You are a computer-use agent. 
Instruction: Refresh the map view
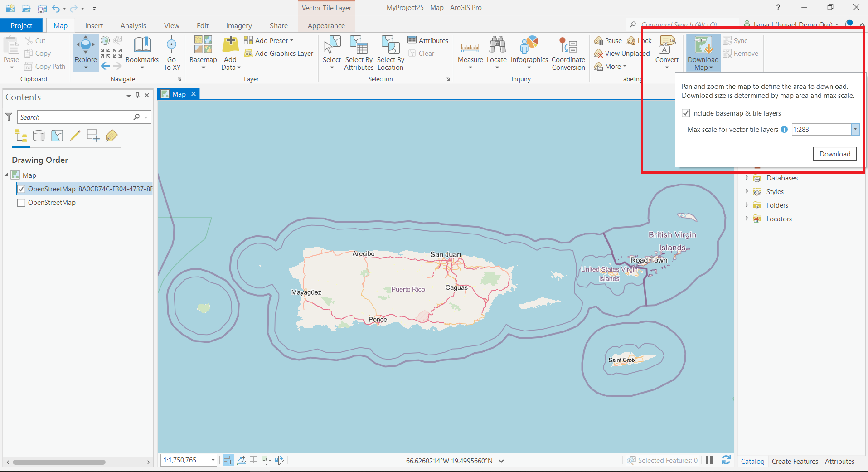[x=726, y=460]
